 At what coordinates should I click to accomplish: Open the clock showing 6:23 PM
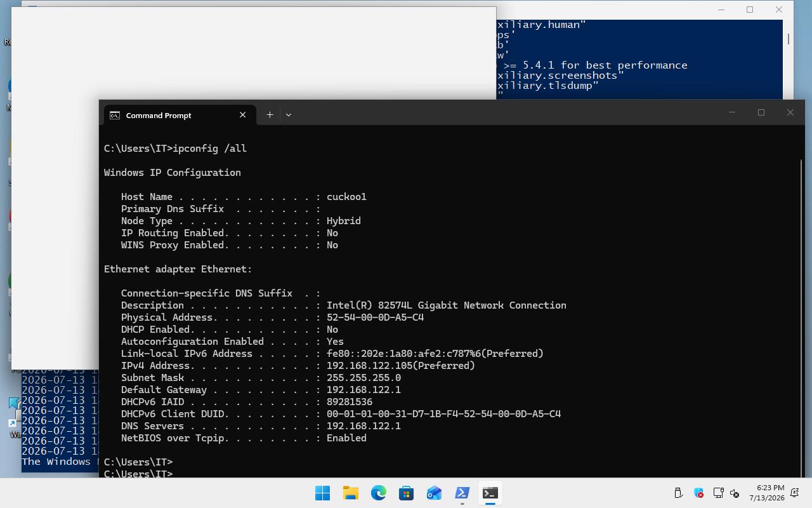coord(766,493)
